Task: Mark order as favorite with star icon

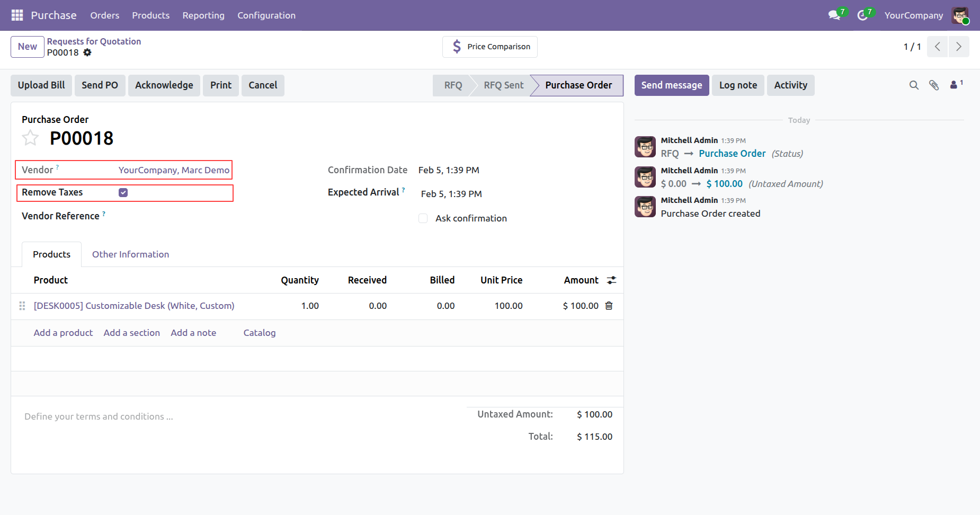Action: click(30, 138)
